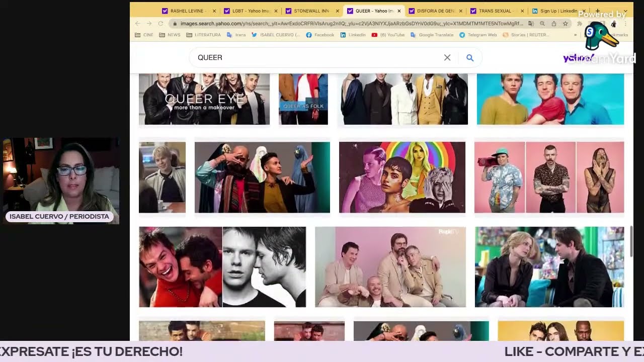Viewport: 644px width, 362px height.
Task: Open the YouTube bookmark
Action: click(388, 35)
